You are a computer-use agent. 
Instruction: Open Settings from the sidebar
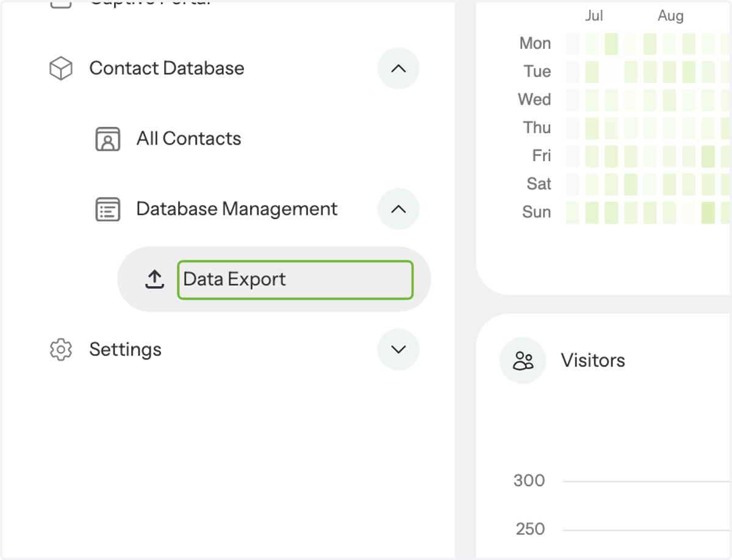(x=125, y=350)
